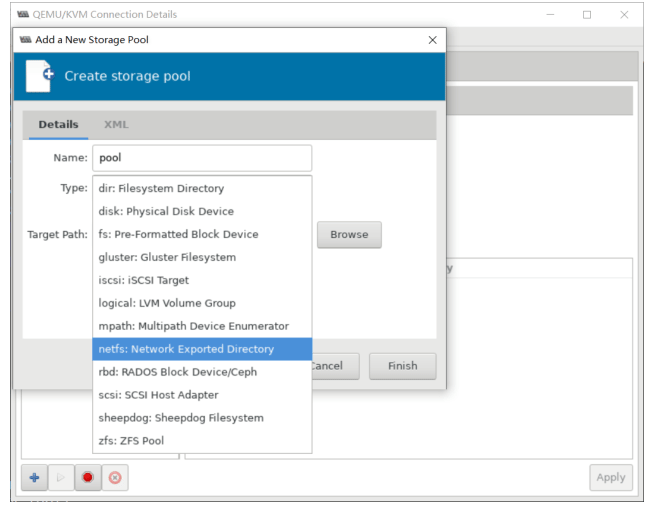This screenshot has height=510, width=647.
Task: Click the pool Name input field
Action: (202, 158)
